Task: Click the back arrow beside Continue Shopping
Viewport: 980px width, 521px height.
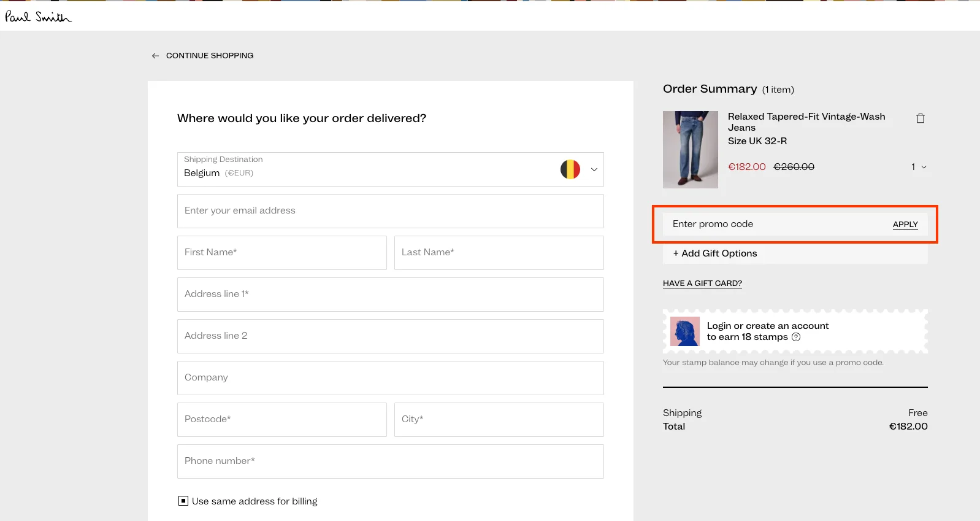Action: click(155, 56)
